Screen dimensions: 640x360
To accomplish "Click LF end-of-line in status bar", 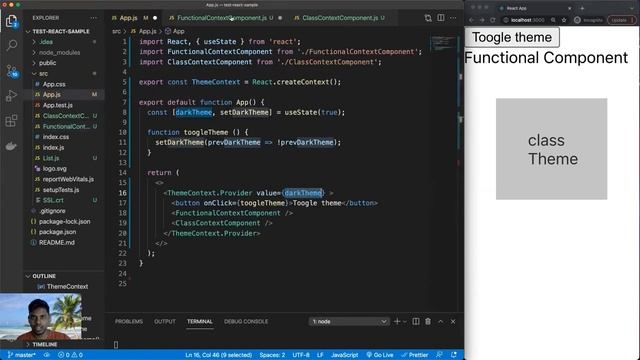I will [x=320, y=355].
